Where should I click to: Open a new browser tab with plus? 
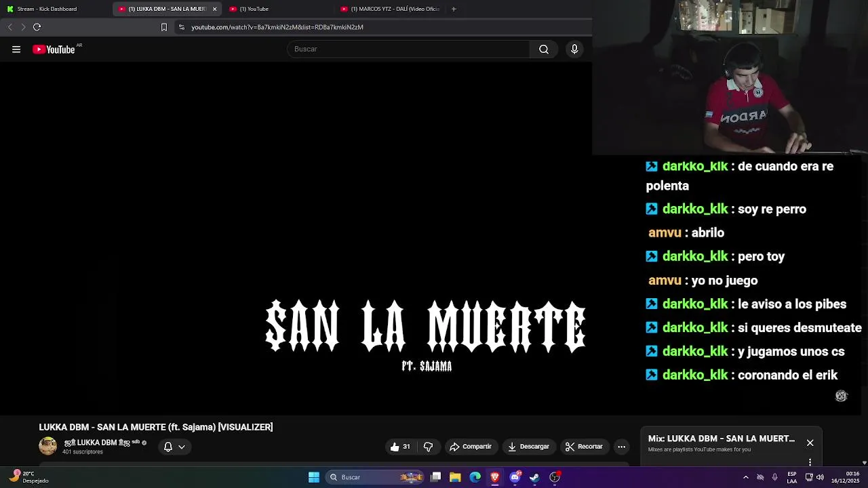[454, 9]
